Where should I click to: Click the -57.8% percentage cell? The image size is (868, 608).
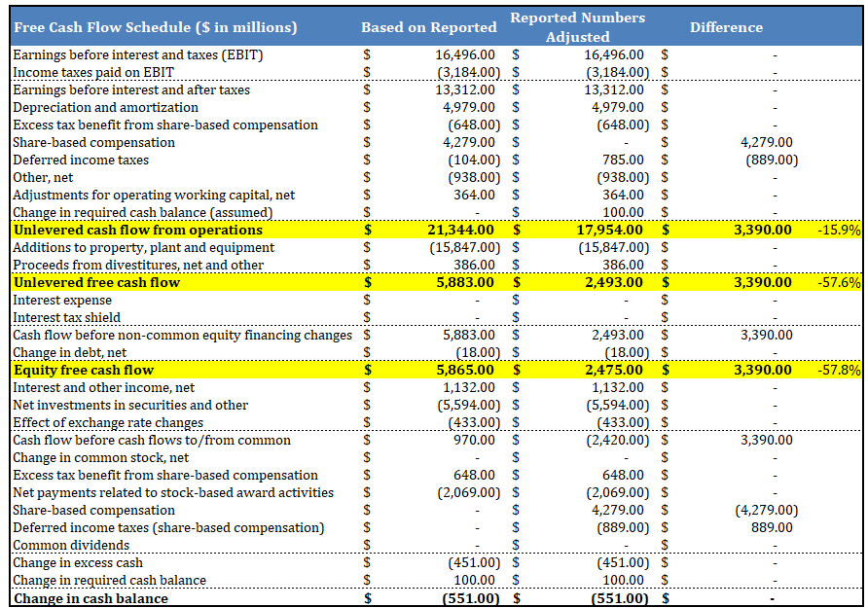(840, 371)
